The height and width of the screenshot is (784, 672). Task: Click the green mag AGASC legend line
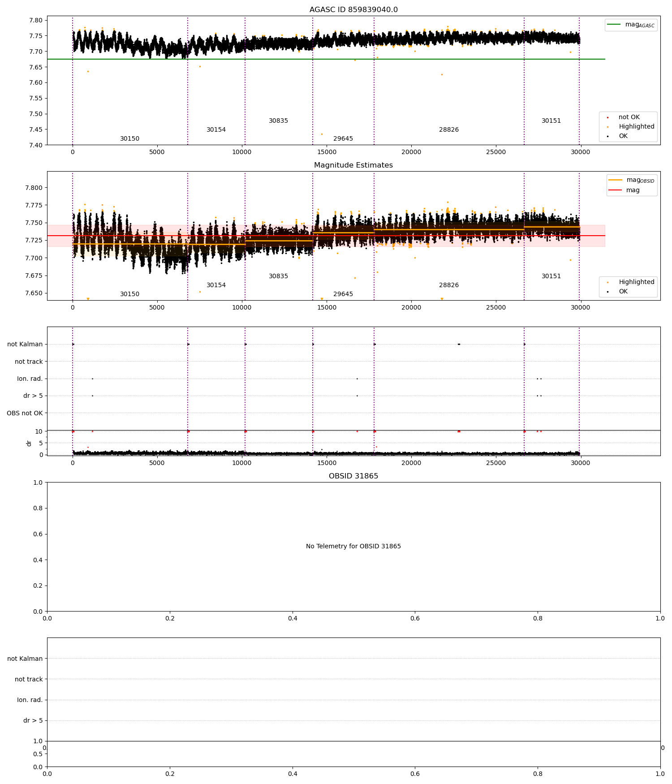pyautogui.click(x=614, y=25)
